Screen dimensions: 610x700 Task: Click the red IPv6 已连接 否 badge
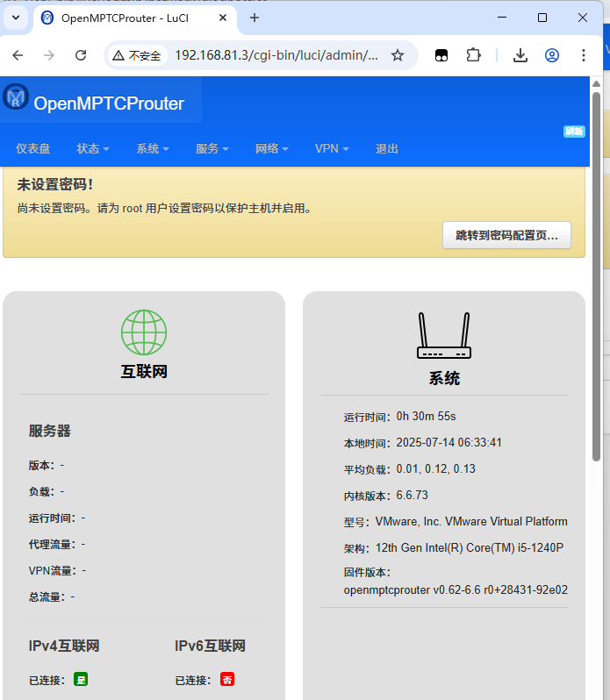point(227,680)
